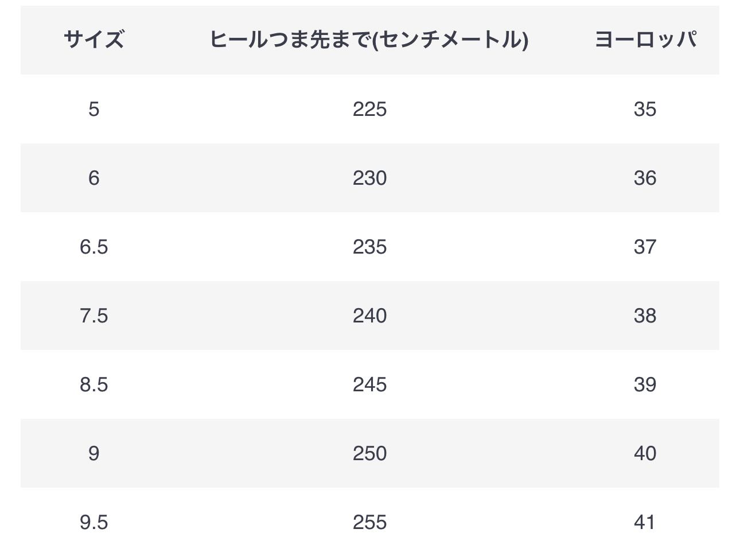740x560 pixels.
Task: Click the 255 measurement cell
Action: (369, 522)
